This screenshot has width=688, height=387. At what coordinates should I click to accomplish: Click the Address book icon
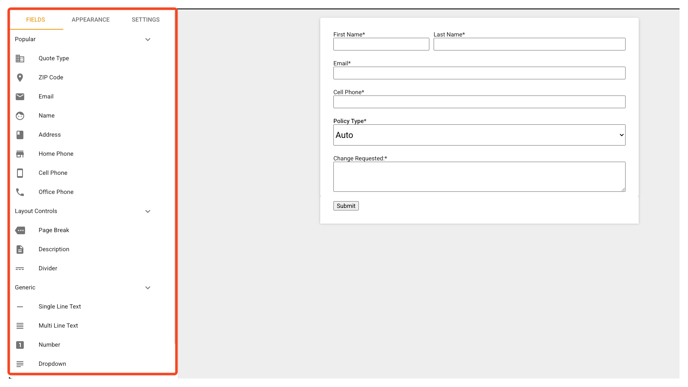pos(20,135)
